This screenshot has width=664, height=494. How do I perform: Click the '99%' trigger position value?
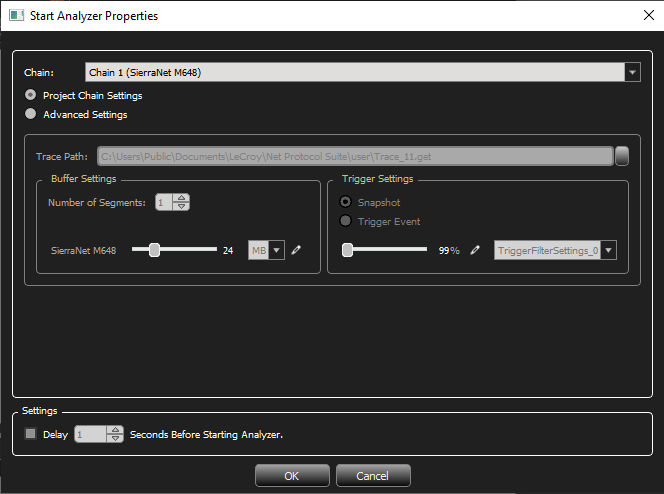point(449,251)
